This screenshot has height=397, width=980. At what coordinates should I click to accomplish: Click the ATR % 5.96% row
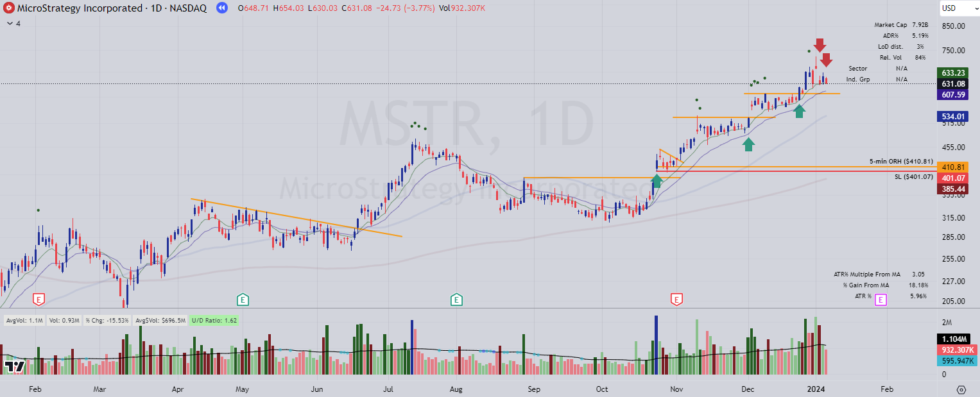coord(891,296)
